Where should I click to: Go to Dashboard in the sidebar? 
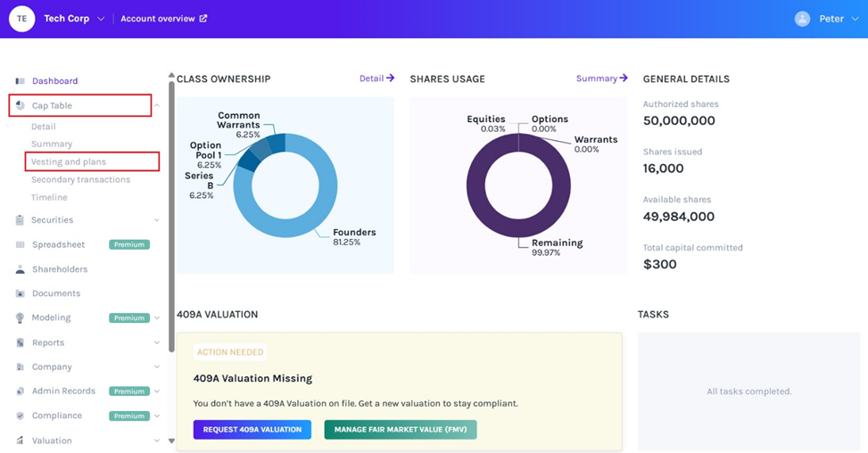[54, 81]
